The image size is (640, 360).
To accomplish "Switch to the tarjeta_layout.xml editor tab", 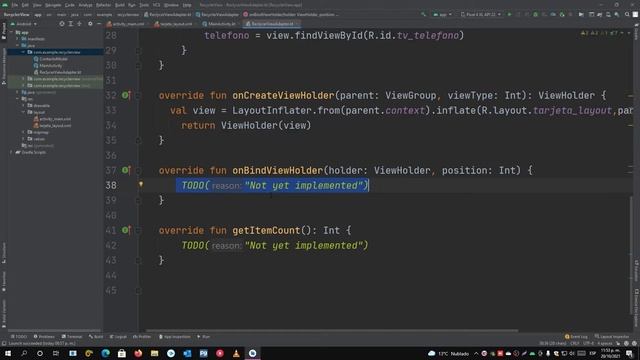I will (x=173, y=24).
